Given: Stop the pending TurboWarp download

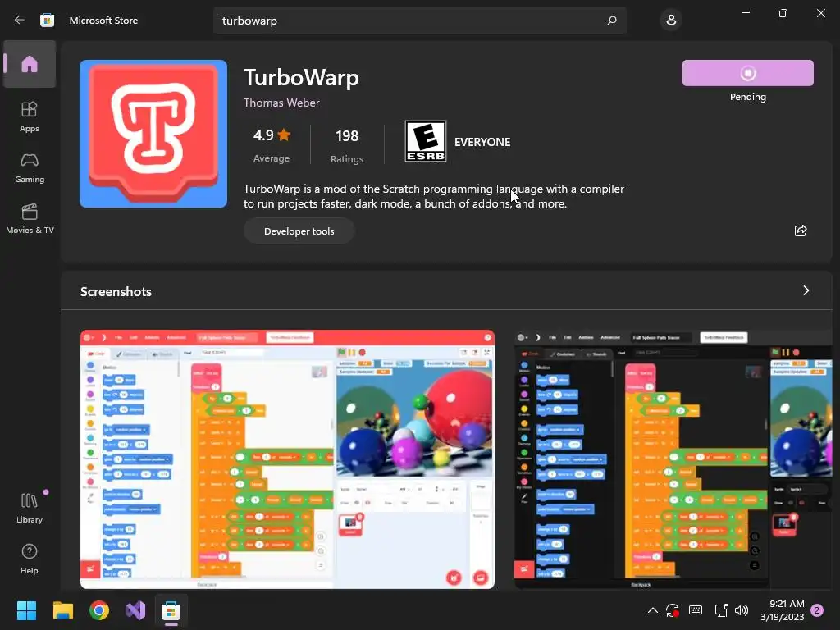Looking at the screenshot, I should pos(747,73).
